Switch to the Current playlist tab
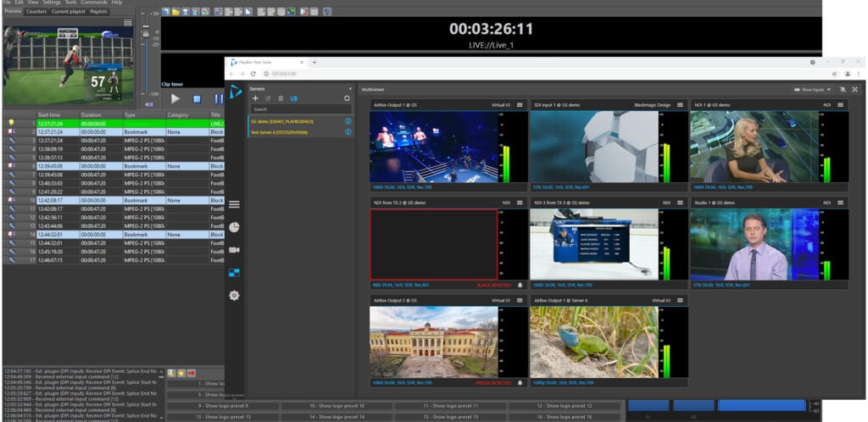 (68, 11)
